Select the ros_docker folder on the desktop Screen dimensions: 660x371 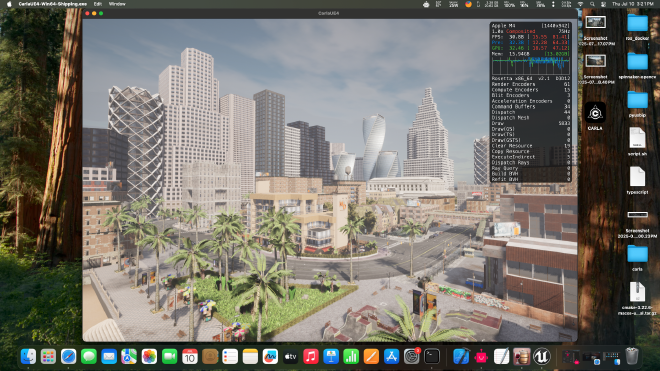(x=637, y=23)
